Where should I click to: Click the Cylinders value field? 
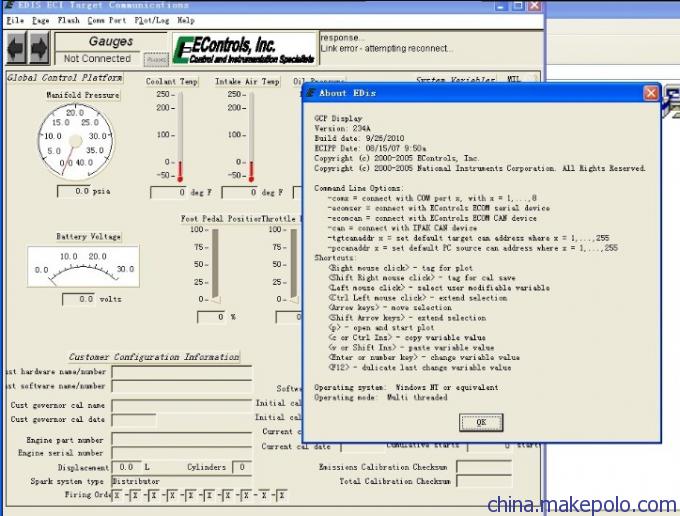pyautogui.click(x=242, y=467)
